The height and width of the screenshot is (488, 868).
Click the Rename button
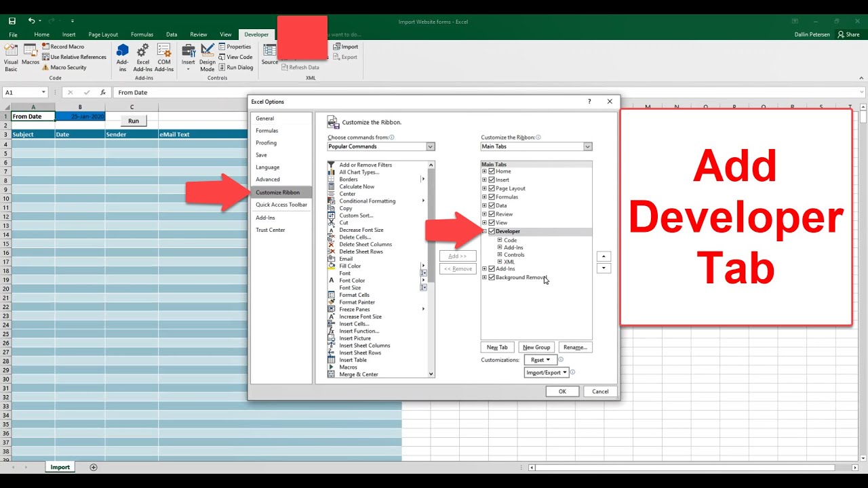tap(575, 347)
